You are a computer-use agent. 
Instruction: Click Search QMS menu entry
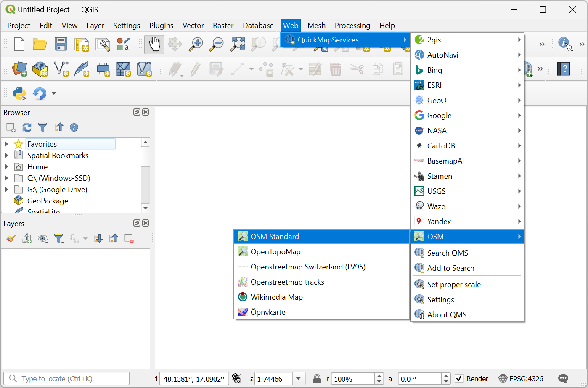(x=448, y=253)
